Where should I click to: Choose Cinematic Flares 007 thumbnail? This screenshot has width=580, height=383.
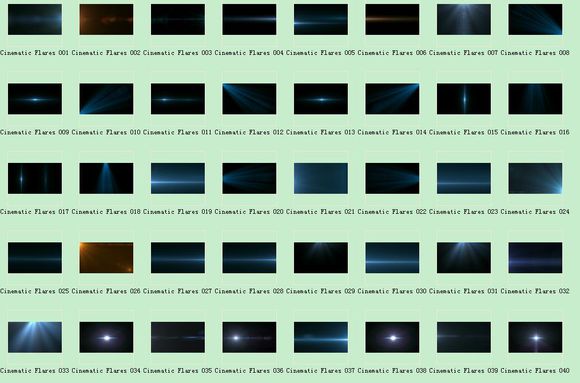(464, 20)
